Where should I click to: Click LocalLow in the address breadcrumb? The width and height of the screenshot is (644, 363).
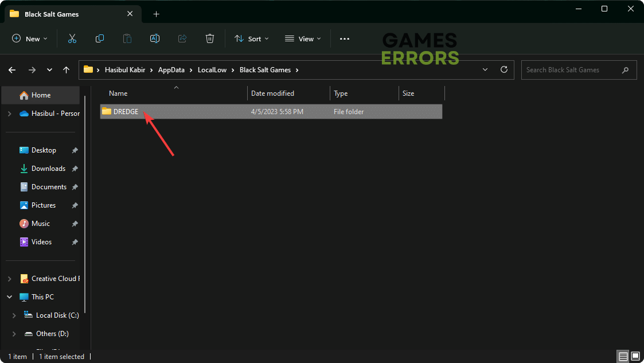(x=212, y=70)
